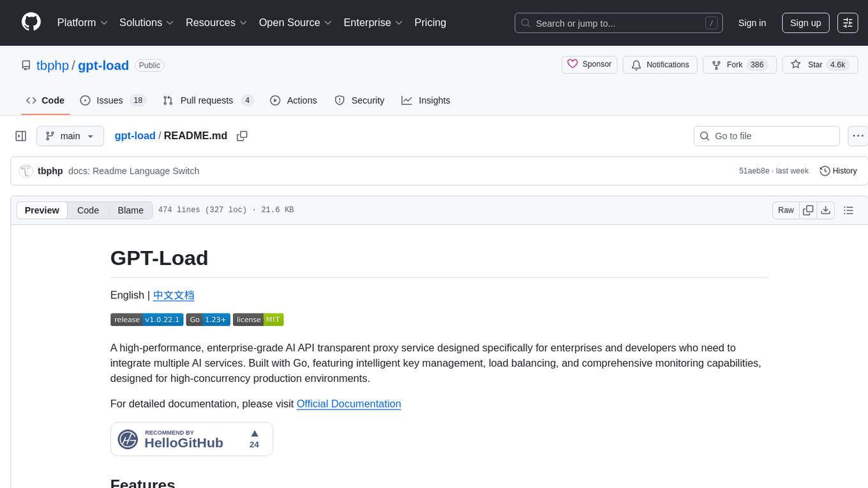Open tbphp commit author avatar

(x=26, y=171)
